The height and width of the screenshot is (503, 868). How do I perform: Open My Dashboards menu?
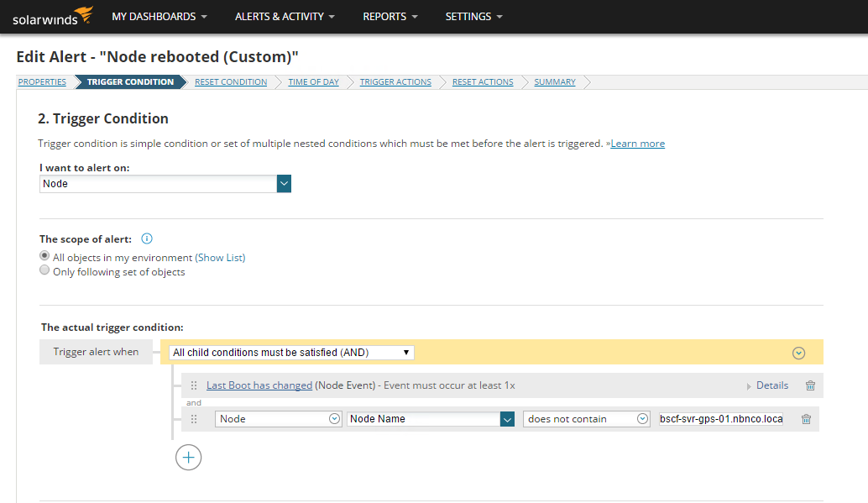coord(159,17)
